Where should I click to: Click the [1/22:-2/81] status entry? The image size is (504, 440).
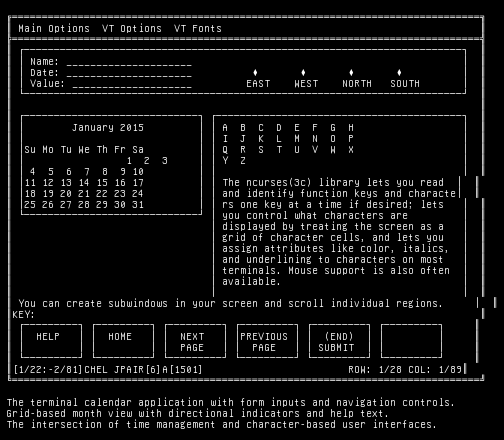point(48,370)
